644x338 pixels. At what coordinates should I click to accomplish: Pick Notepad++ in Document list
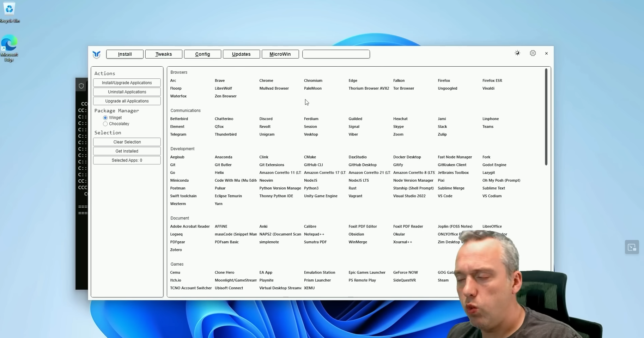click(x=314, y=234)
